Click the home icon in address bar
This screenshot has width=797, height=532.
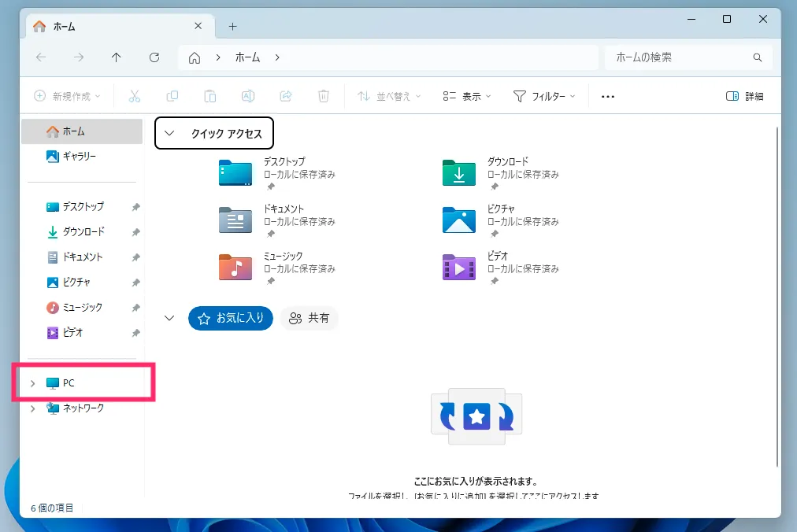click(x=195, y=58)
